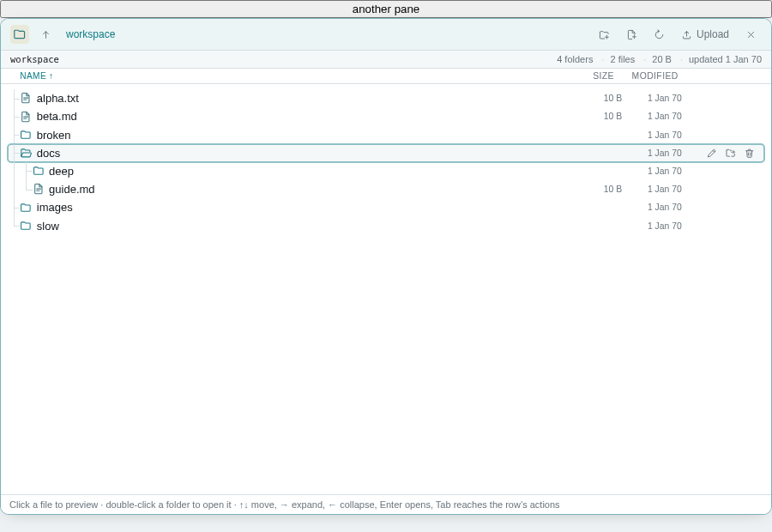Click the beta.md file icon
The width and height of the screenshot is (772, 532).
tap(26, 116)
